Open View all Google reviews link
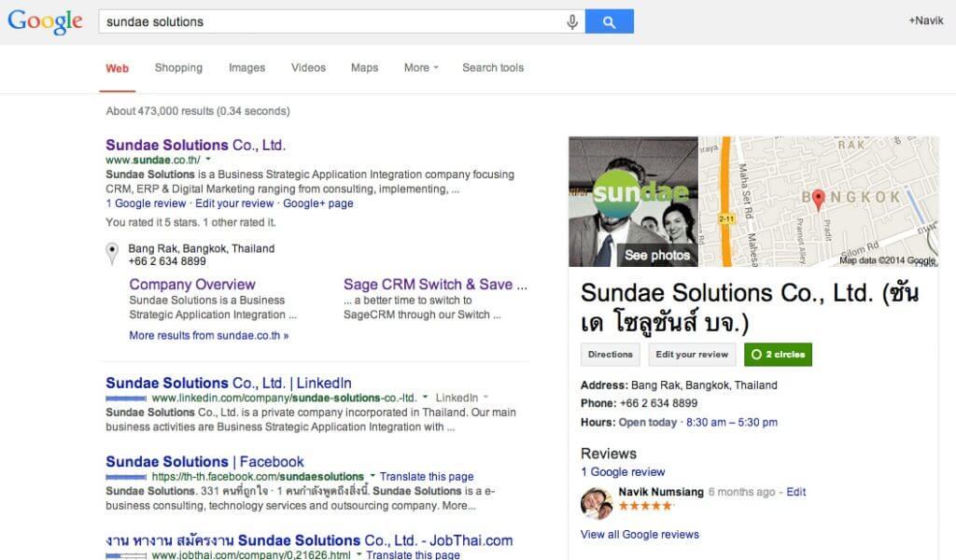 pos(640,535)
